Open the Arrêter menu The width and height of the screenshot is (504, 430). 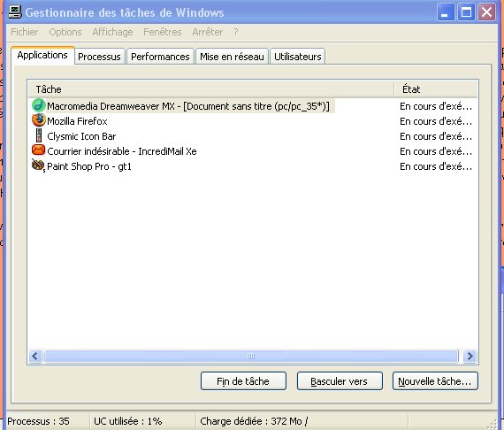click(207, 32)
